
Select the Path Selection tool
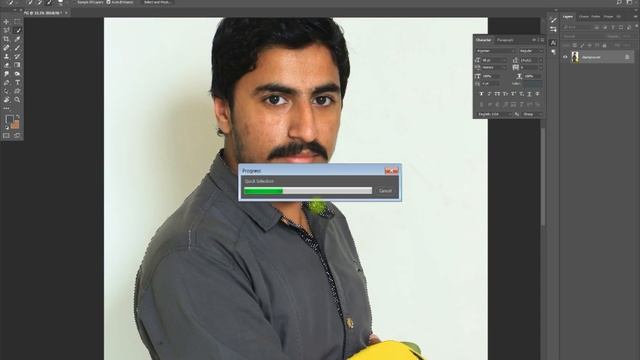tap(6, 91)
